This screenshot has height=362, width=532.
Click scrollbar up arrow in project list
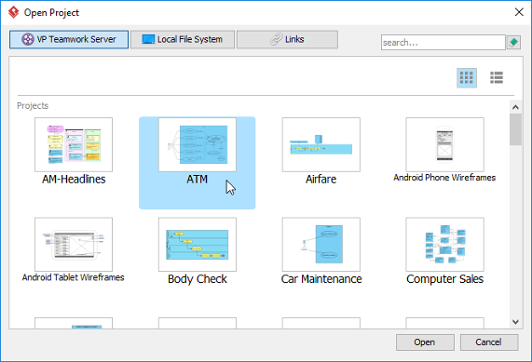(x=515, y=107)
